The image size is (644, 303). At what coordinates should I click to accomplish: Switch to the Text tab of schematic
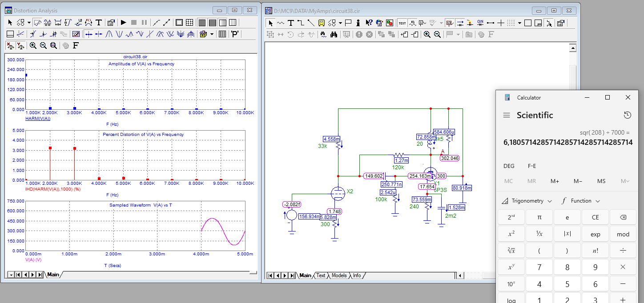[x=321, y=275]
